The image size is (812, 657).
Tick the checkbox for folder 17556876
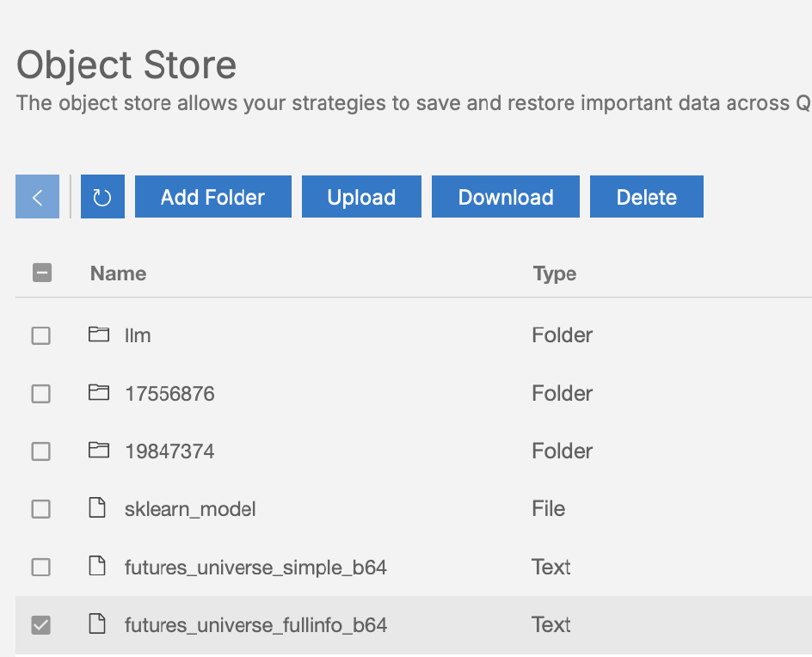[41, 394]
